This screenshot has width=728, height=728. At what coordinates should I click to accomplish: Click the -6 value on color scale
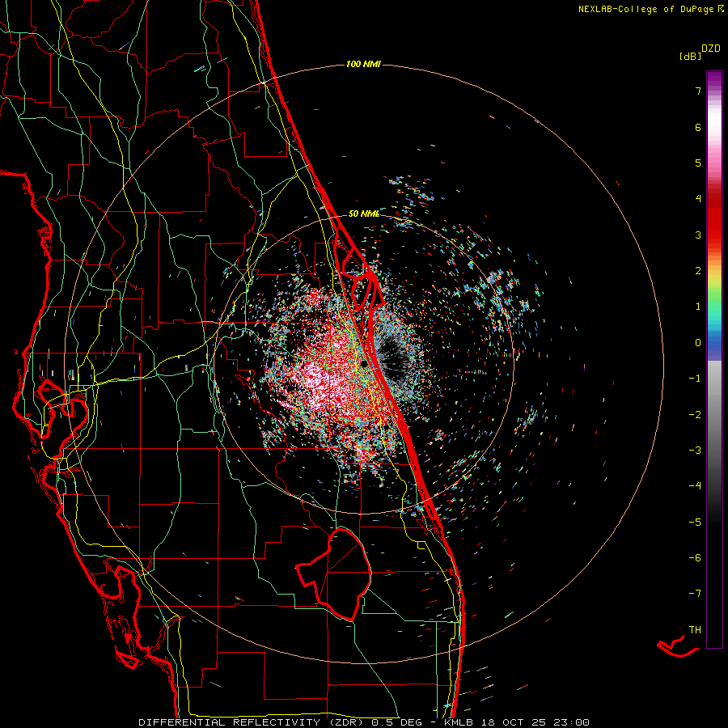click(695, 558)
